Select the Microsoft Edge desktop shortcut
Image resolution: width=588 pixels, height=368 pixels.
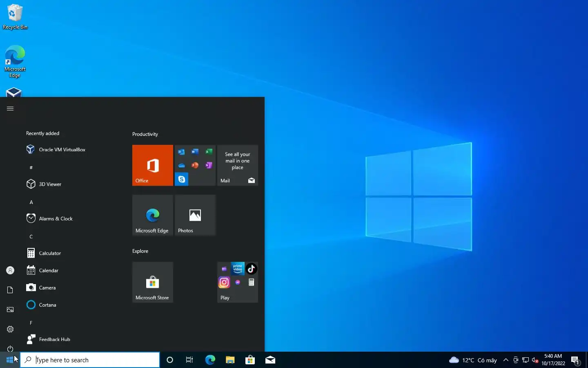[x=15, y=61]
